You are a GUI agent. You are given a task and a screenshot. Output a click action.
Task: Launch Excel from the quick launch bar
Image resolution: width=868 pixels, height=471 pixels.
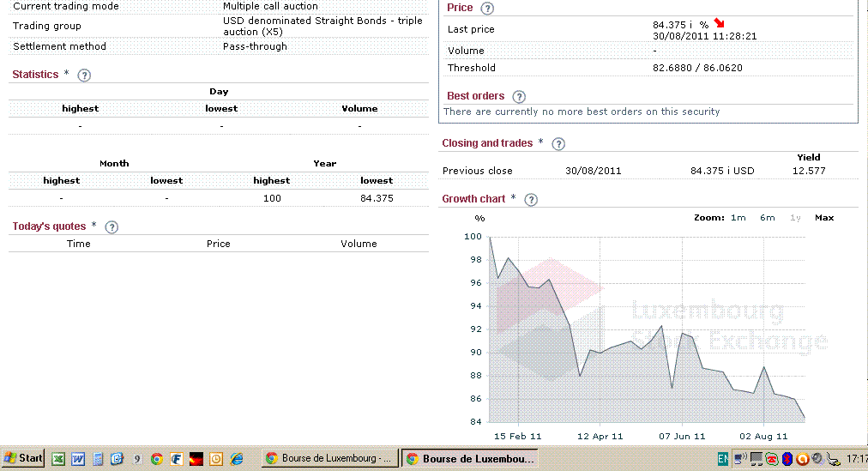[59, 459]
